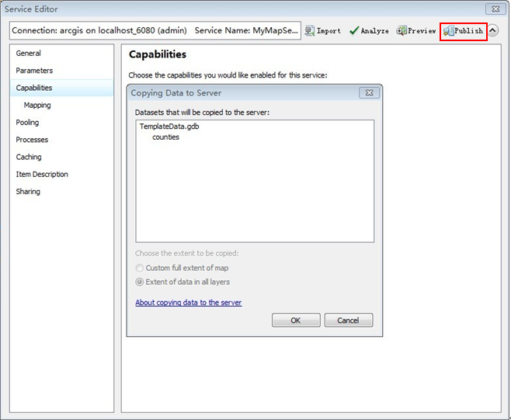The width and height of the screenshot is (511, 420).
Task: Select TemplateData.gdb in the dataset list
Action: pos(169,127)
